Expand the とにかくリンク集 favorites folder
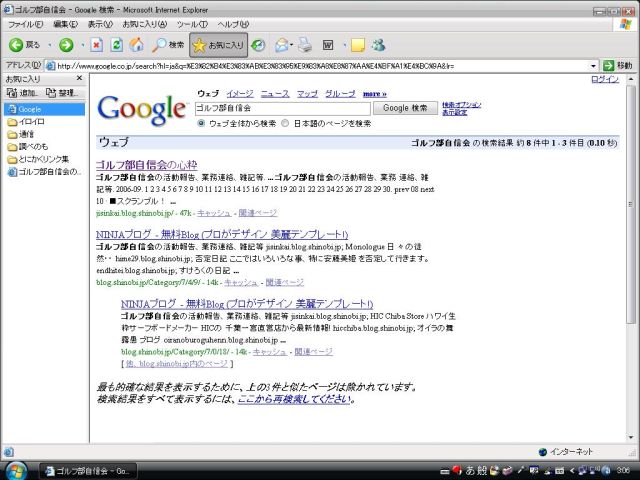This screenshot has height=480, width=640. point(38,159)
